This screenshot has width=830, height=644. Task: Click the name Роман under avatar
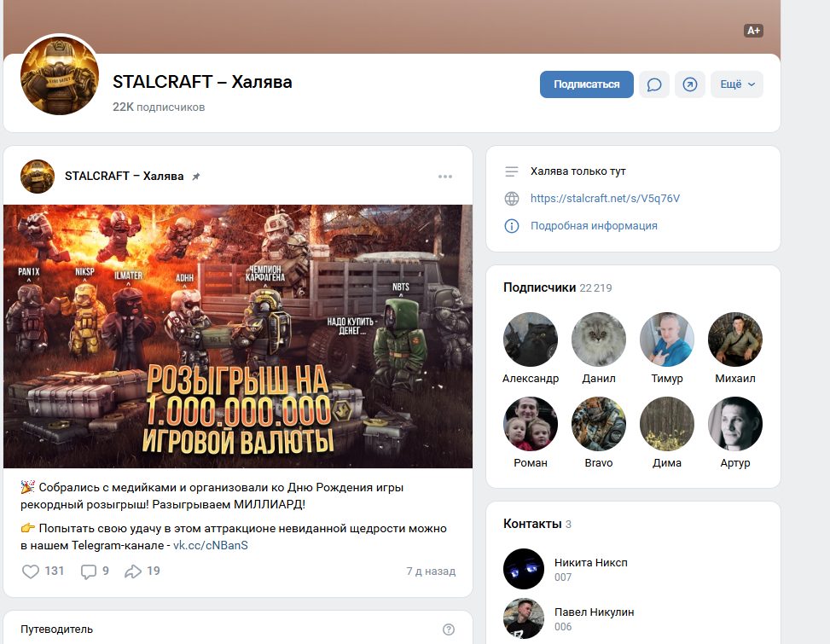(531, 463)
